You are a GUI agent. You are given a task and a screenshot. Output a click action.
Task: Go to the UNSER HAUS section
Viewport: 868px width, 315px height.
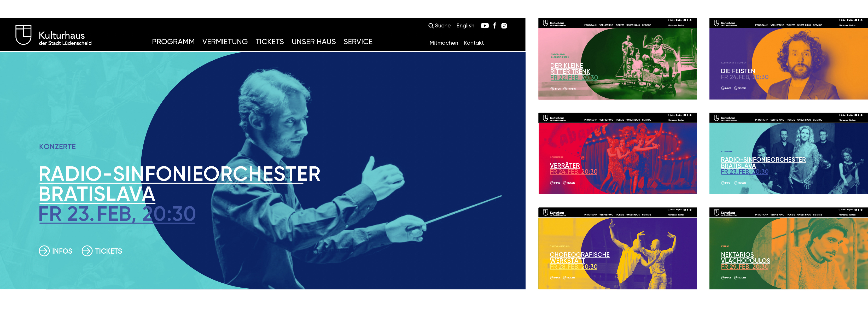coord(314,42)
